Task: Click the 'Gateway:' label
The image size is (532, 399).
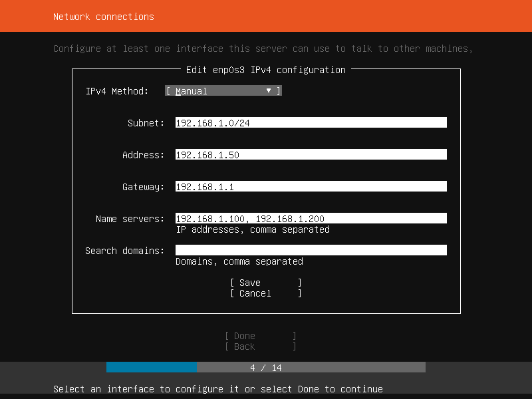Action: pyautogui.click(x=143, y=187)
